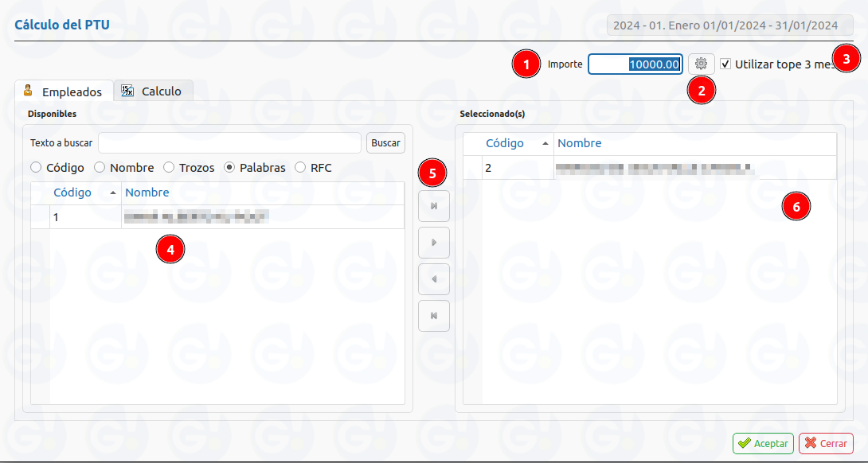Click the Aceptar button
This screenshot has height=463, width=868.
(x=764, y=443)
